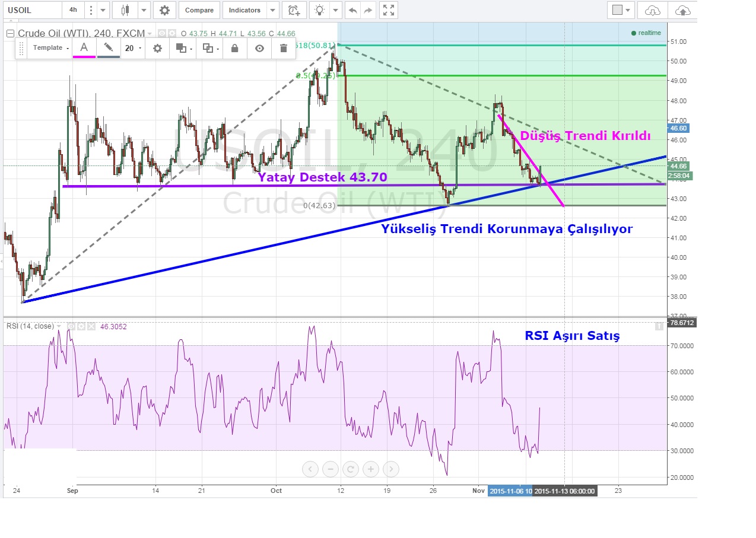Select the 4h timeframe interval
756x538 pixels.
click(72, 10)
